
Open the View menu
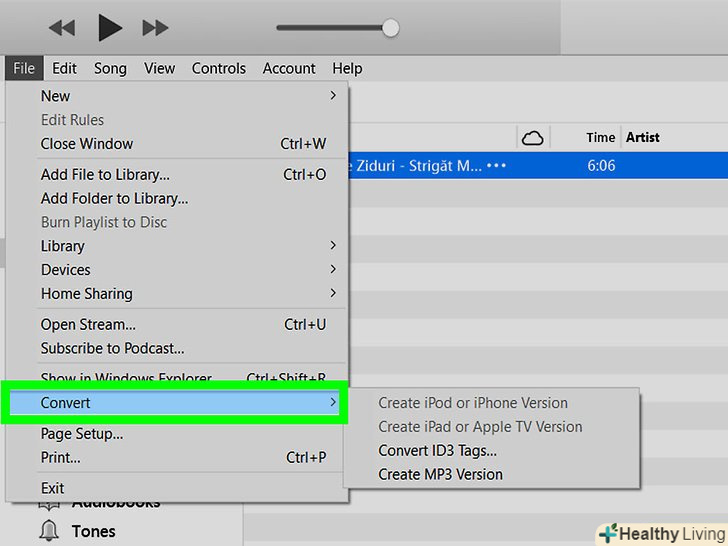[x=159, y=68]
